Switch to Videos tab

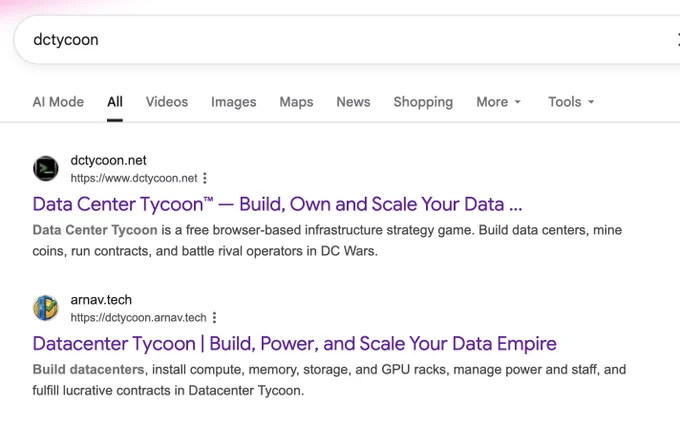click(x=167, y=102)
